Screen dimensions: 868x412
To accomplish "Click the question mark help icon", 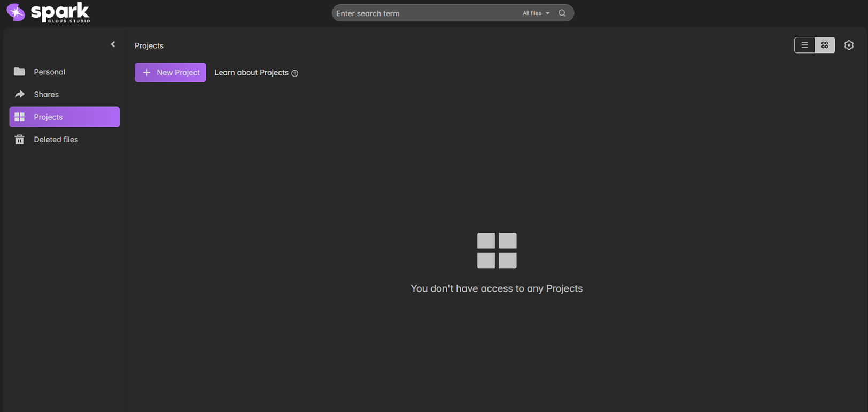I will click(x=294, y=73).
